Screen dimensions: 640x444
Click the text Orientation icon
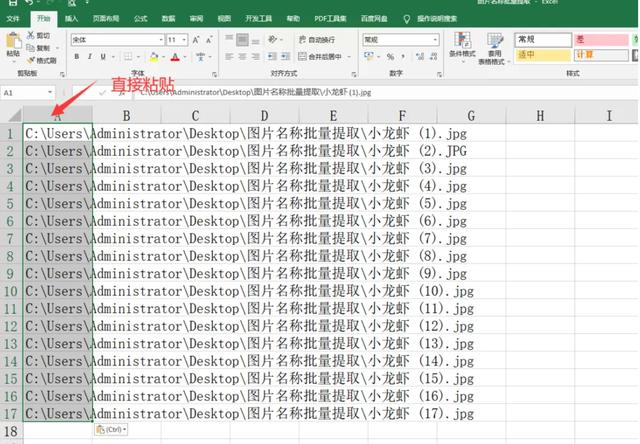point(273,40)
